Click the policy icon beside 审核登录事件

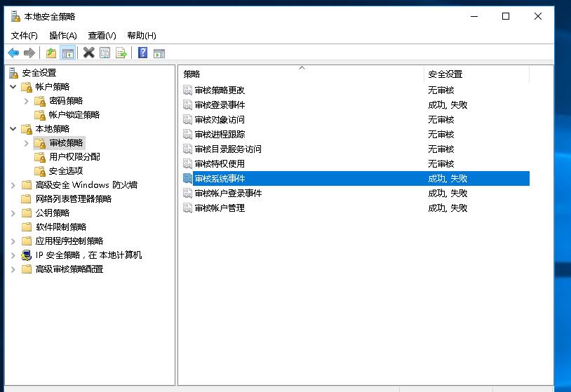187,104
